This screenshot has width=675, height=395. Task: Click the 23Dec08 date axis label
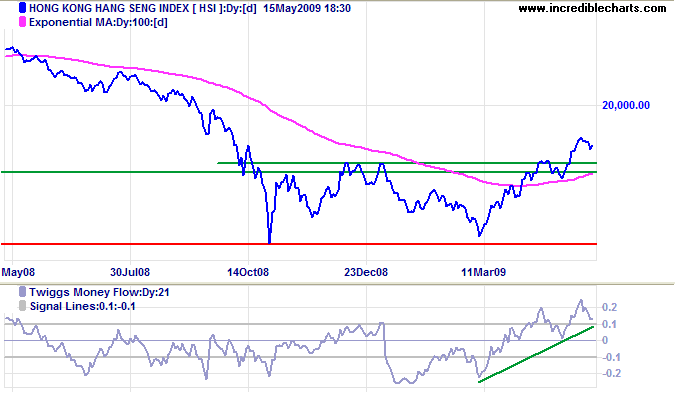pos(366,272)
